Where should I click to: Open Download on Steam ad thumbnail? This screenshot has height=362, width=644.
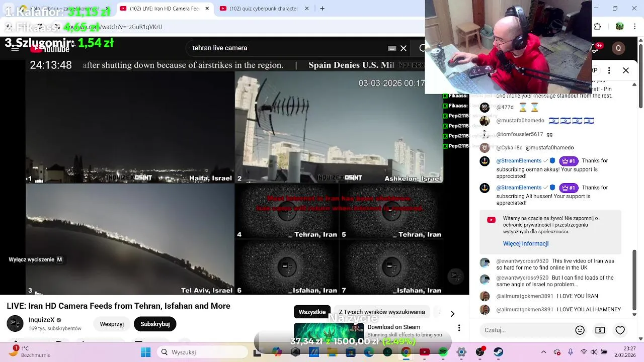click(x=329, y=332)
